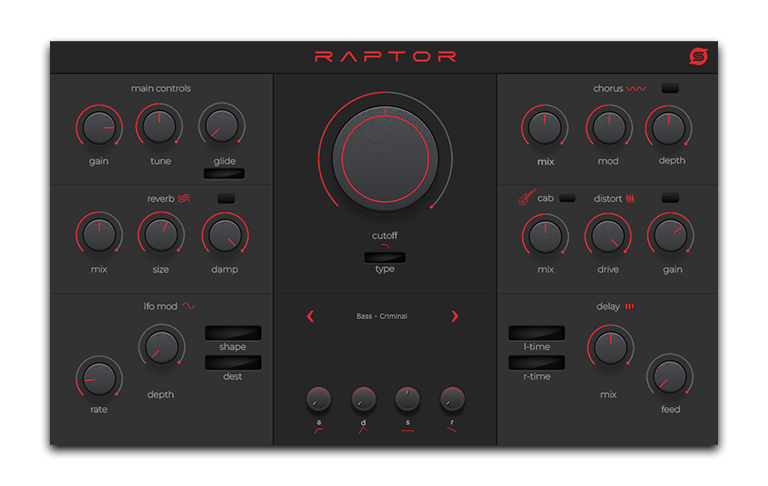
Task: Click the cutoff filter curve icon
Action: [x=385, y=246]
